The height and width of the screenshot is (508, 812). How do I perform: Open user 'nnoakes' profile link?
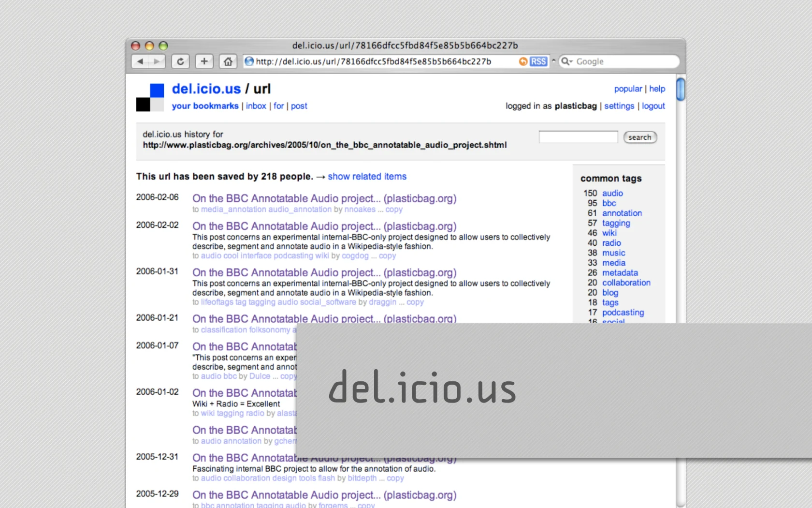(x=360, y=209)
